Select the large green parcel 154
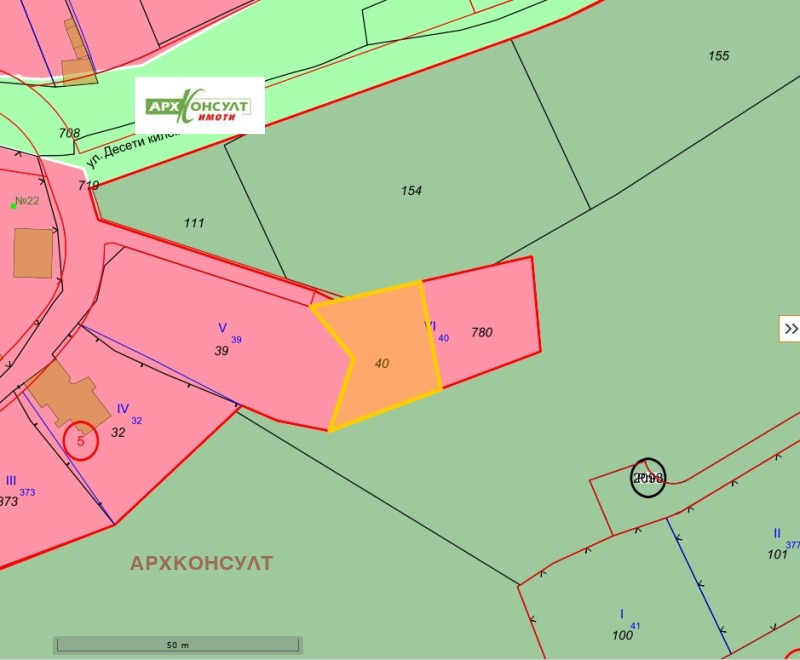800x660 pixels. click(x=411, y=191)
